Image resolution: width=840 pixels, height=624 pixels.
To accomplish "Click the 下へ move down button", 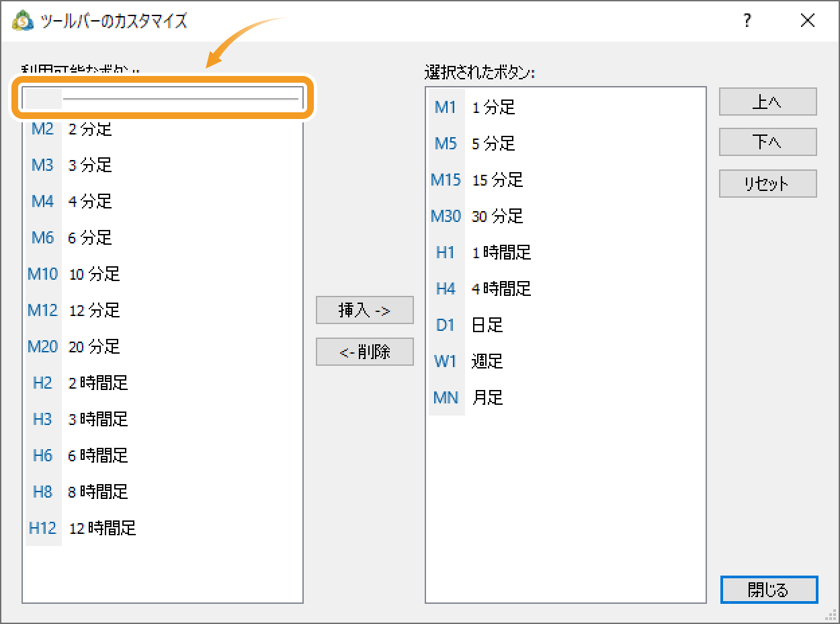I will tap(768, 143).
